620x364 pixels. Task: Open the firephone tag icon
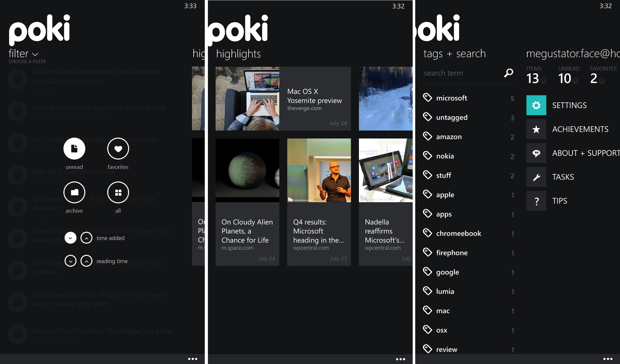[x=427, y=252]
